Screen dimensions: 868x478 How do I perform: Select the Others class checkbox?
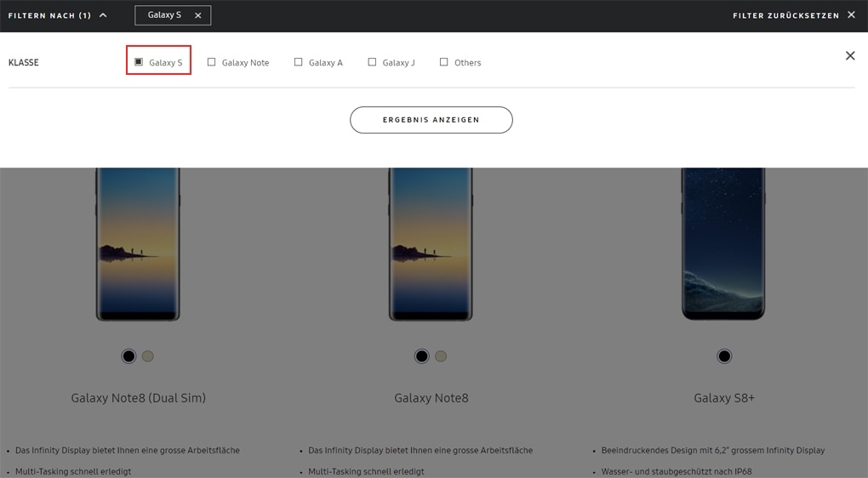444,62
